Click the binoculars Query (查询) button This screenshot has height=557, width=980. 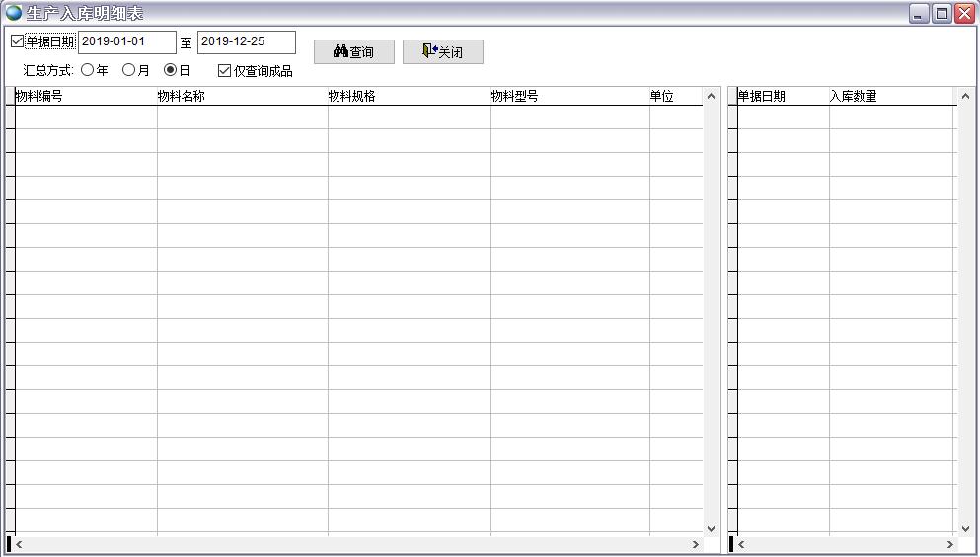pyautogui.click(x=353, y=52)
